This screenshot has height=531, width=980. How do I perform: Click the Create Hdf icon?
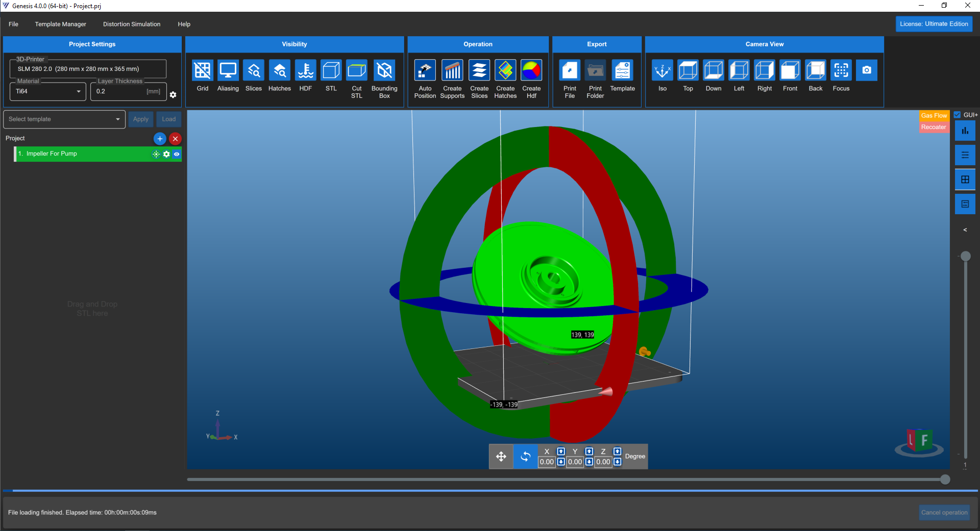tap(531, 70)
